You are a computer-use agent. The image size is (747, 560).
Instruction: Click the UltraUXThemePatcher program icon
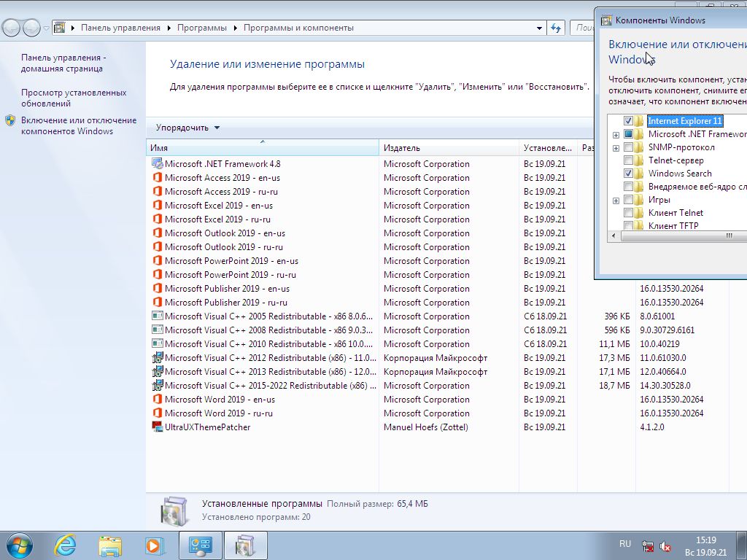point(158,427)
